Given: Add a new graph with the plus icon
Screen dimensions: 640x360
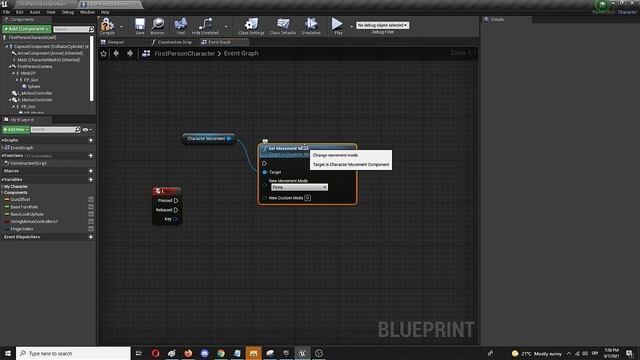Looking at the screenshot, I should tap(91, 140).
